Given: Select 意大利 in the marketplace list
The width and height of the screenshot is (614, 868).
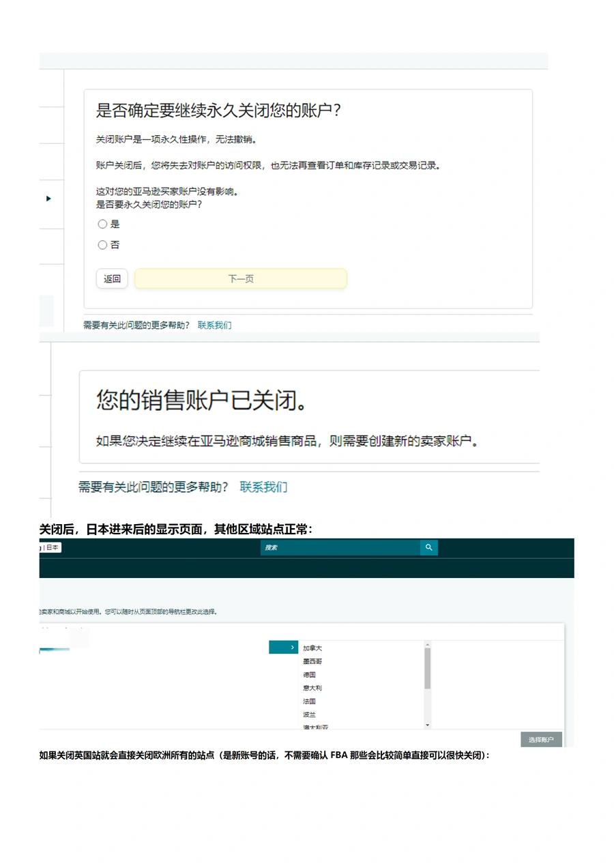Looking at the screenshot, I should tap(312, 688).
